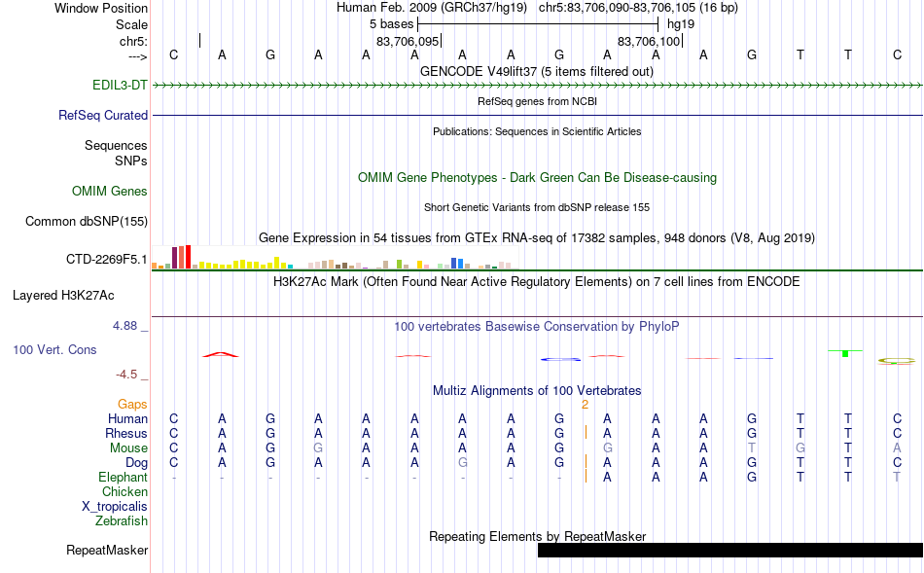924x573 pixels.
Task: Click Multiz Alignments of 100 Vertebrates title
Action: coord(537,390)
